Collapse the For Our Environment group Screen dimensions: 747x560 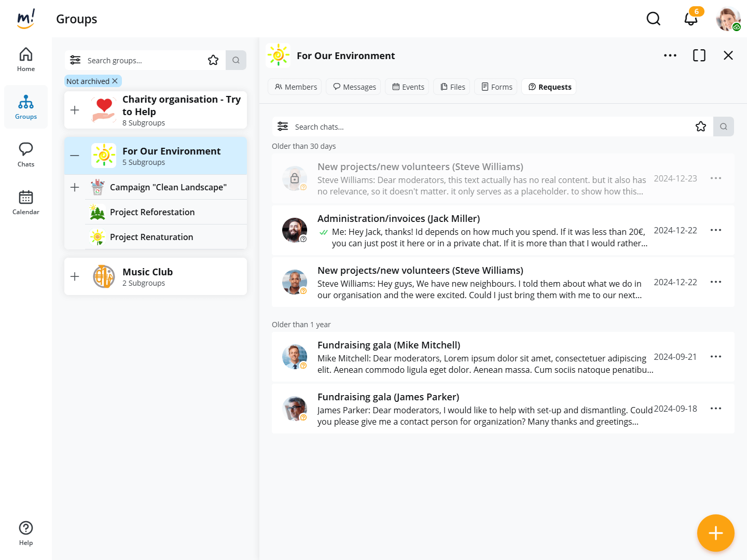[x=75, y=156]
